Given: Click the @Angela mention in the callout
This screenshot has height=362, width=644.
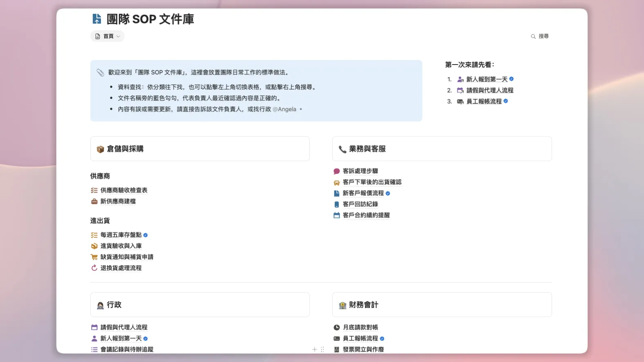Looking at the screenshot, I should (x=284, y=109).
